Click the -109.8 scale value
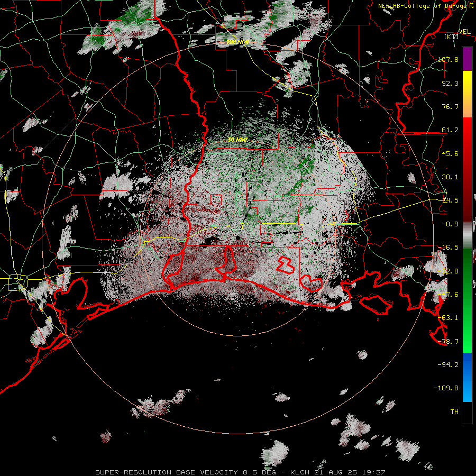Image resolution: width=476 pixels, height=476 pixels. coord(446,388)
